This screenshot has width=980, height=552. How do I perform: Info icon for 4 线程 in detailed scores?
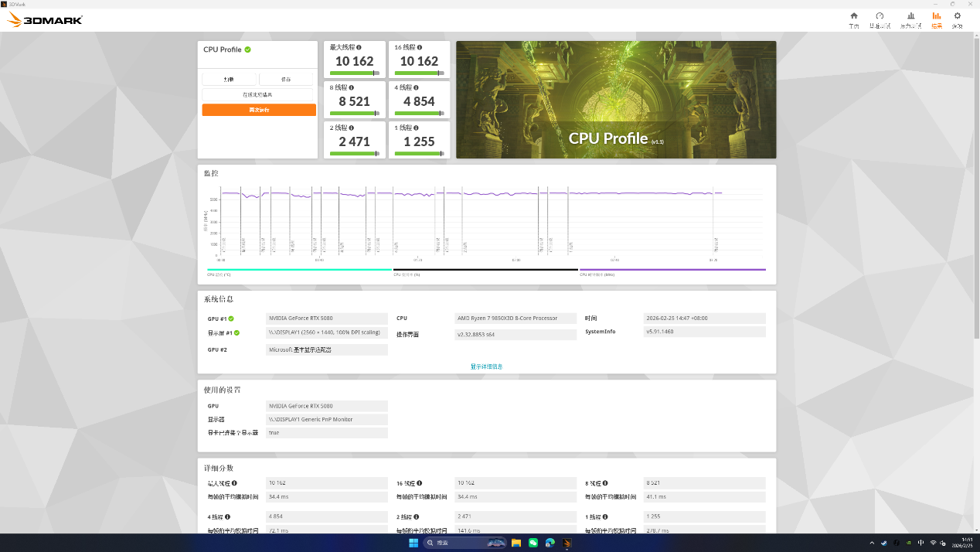click(x=227, y=516)
